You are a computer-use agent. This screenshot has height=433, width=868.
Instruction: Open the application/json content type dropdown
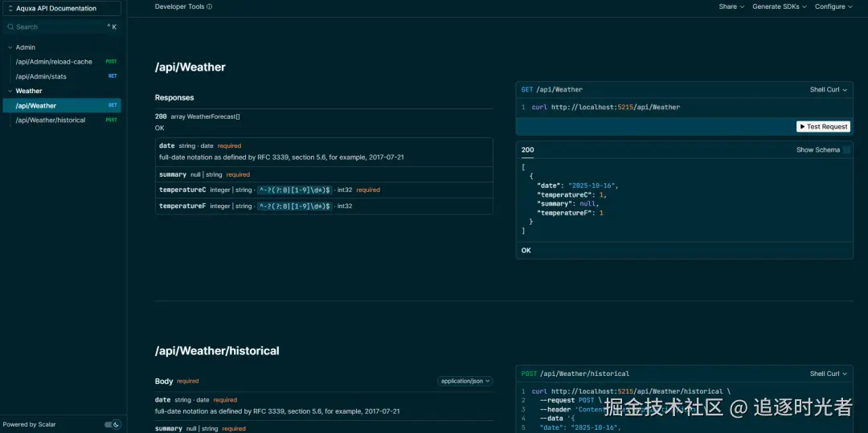pyautogui.click(x=465, y=381)
